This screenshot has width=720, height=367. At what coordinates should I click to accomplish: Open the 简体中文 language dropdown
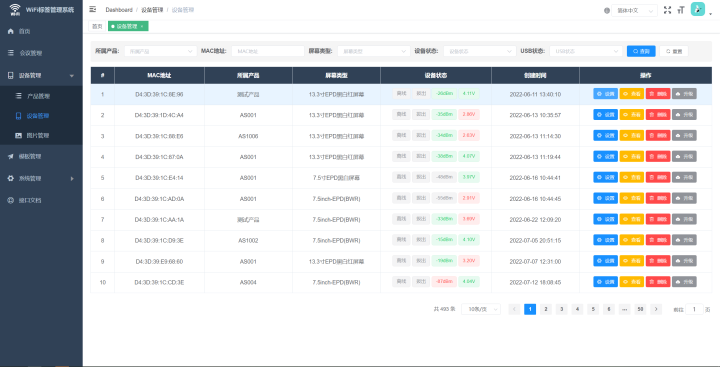coord(635,11)
